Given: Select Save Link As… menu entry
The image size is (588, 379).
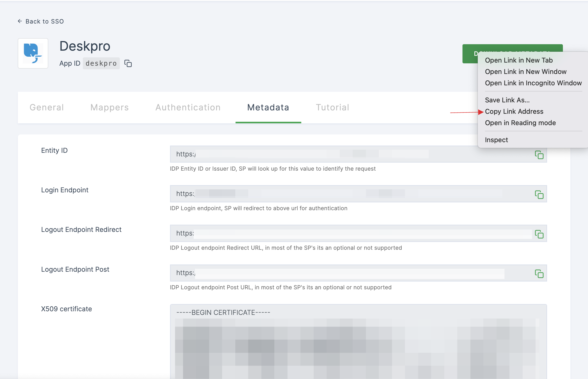Looking at the screenshot, I should pos(507,100).
